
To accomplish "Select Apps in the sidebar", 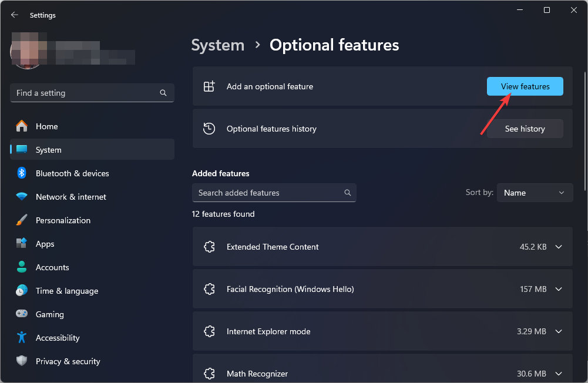I will click(x=45, y=244).
